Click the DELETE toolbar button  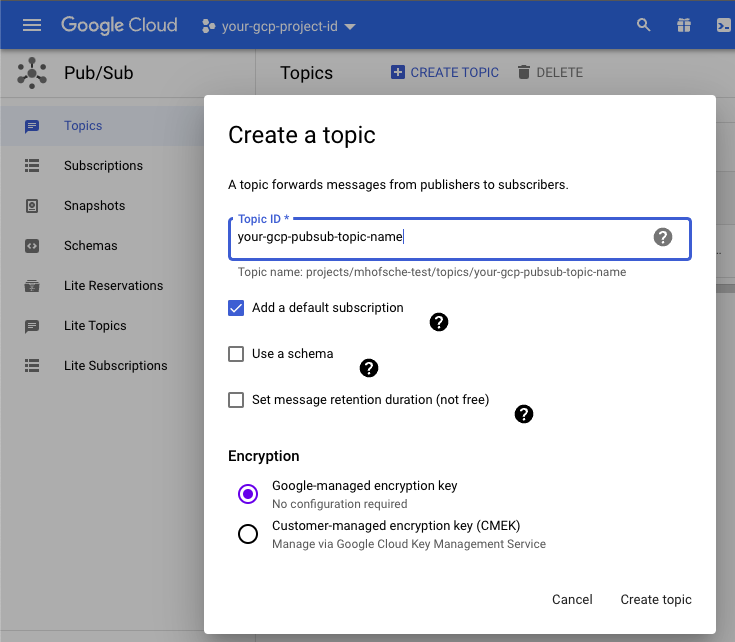(550, 72)
